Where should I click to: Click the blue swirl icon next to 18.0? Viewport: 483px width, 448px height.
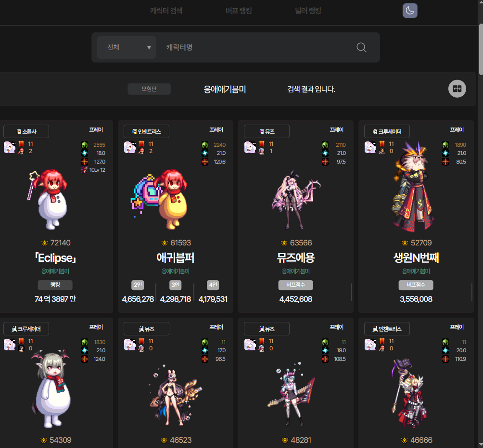click(x=85, y=153)
